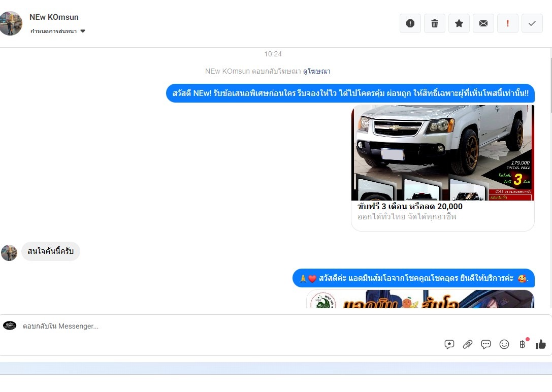552x392 pixels.
Task: Send a thumbs up like
Action: tap(541, 344)
